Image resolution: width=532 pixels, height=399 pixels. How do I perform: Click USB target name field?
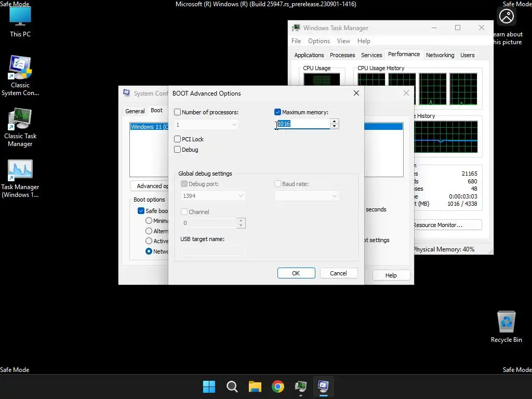(212, 251)
